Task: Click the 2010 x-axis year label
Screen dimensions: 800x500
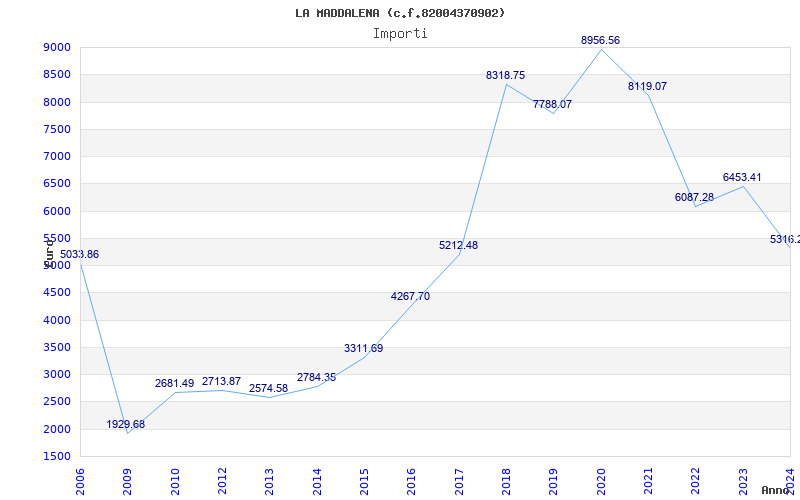Action: click(175, 482)
